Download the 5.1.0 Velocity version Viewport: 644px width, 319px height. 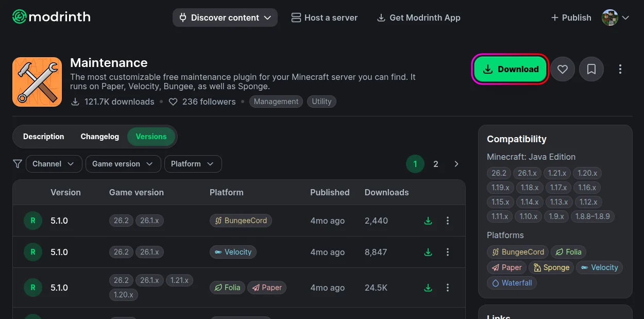tap(428, 252)
